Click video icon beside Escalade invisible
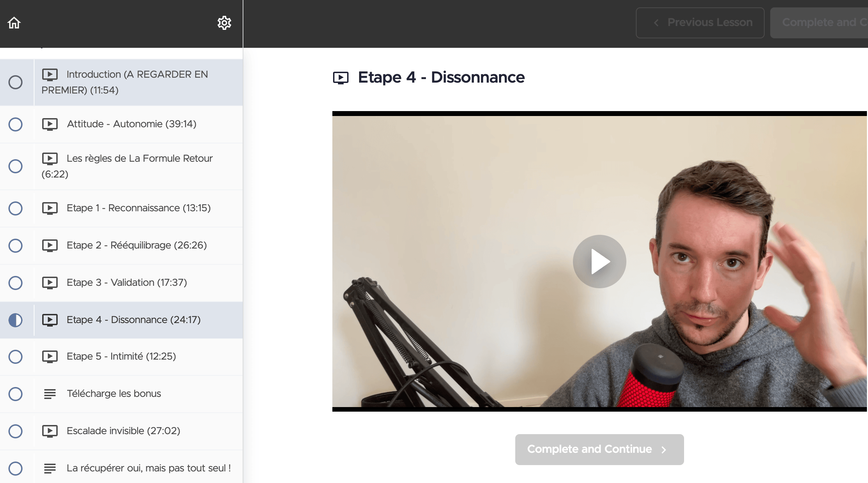Image resolution: width=868 pixels, height=483 pixels. pos(50,431)
